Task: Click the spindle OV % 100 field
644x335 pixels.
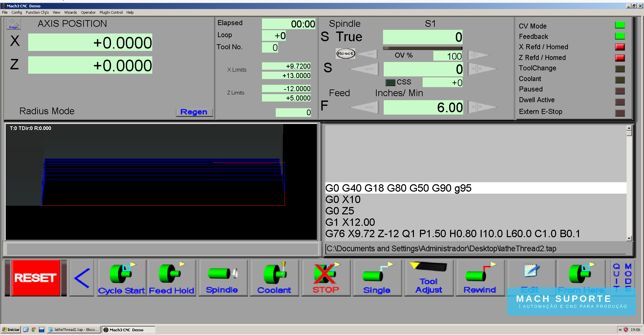Action: click(x=448, y=56)
